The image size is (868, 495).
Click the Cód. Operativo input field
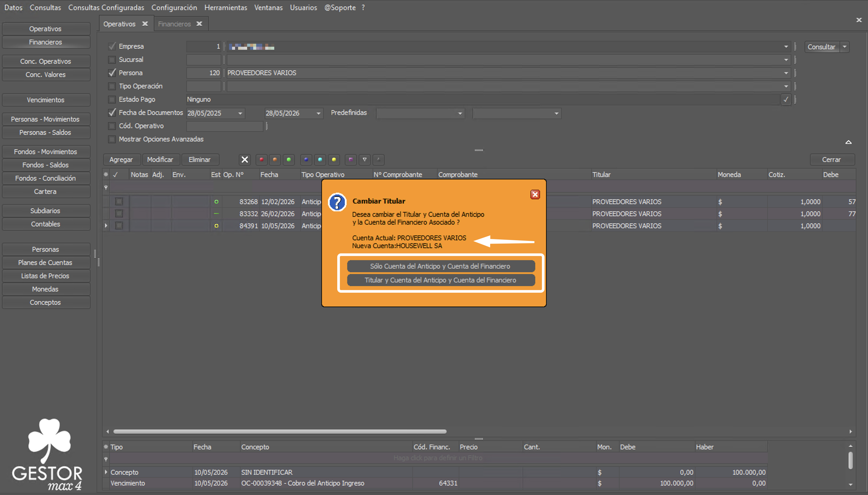click(x=225, y=126)
